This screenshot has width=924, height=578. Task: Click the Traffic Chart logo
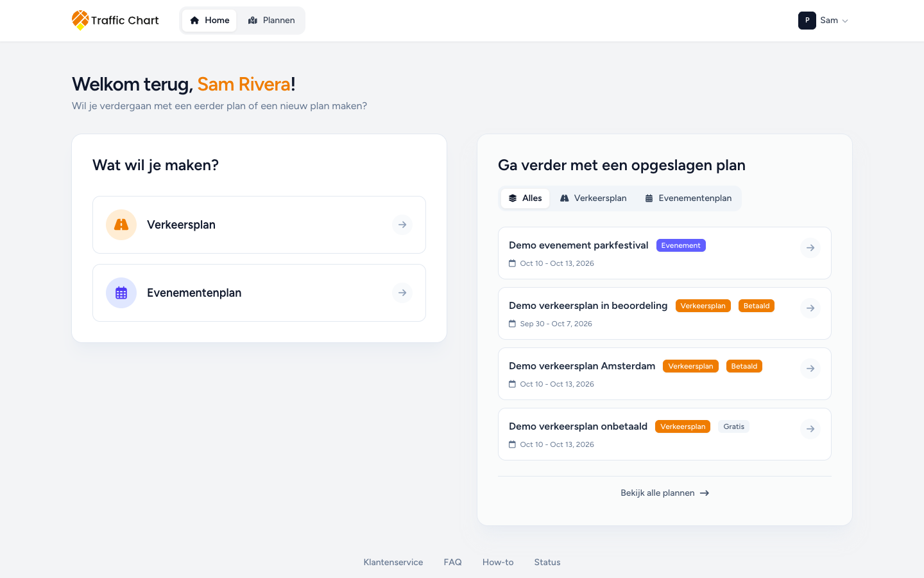point(116,21)
